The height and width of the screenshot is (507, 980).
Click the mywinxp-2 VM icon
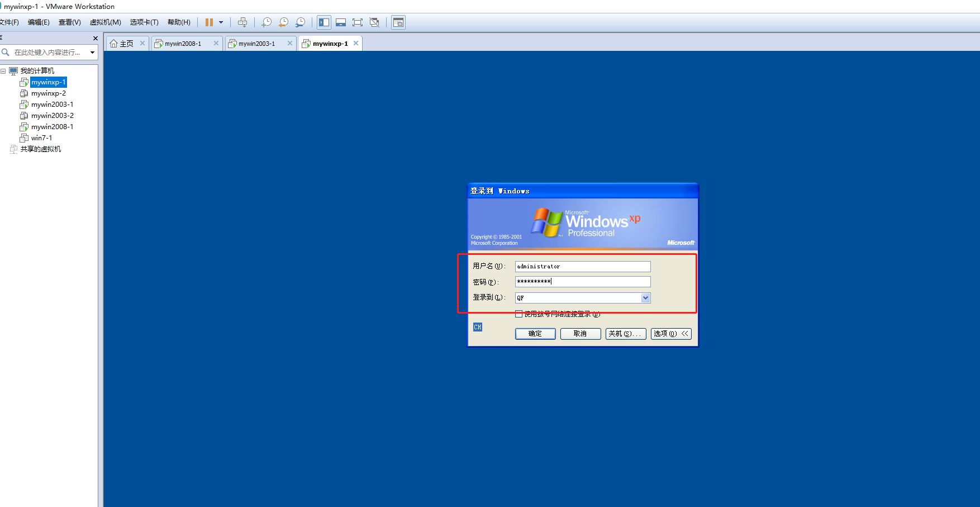pos(24,93)
